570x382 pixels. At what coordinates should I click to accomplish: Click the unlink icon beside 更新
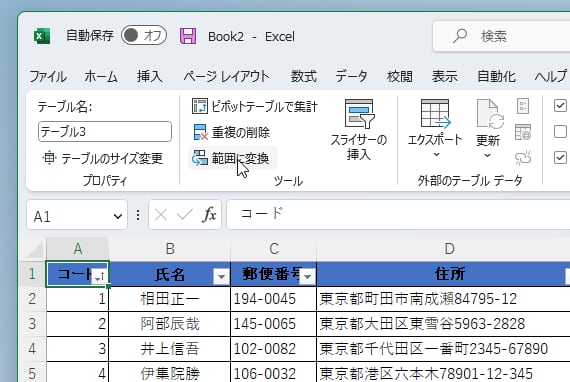(x=523, y=158)
